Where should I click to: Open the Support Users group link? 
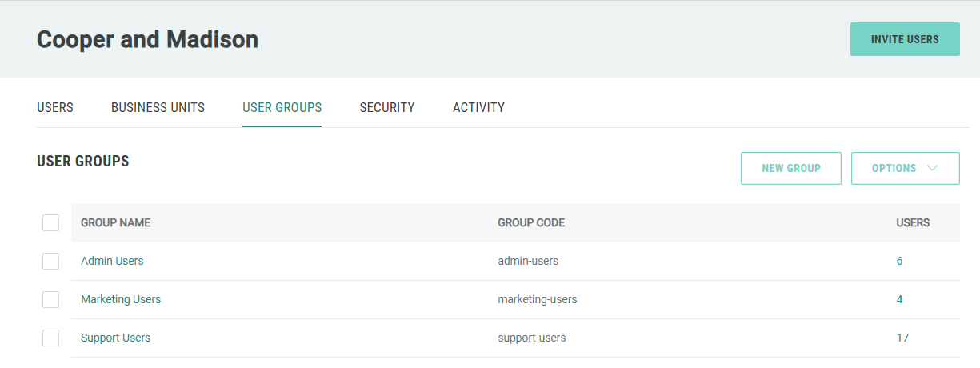pos(115,338)
